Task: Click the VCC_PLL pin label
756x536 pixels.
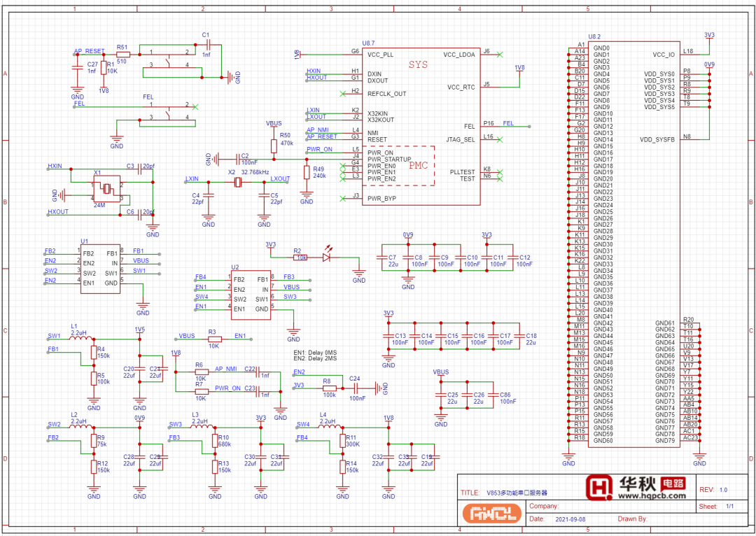Action: (x=380, y=55)
